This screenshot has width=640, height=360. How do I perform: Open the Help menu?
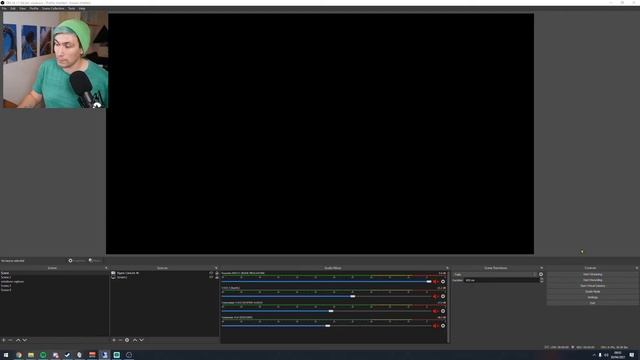click(82, 8)
